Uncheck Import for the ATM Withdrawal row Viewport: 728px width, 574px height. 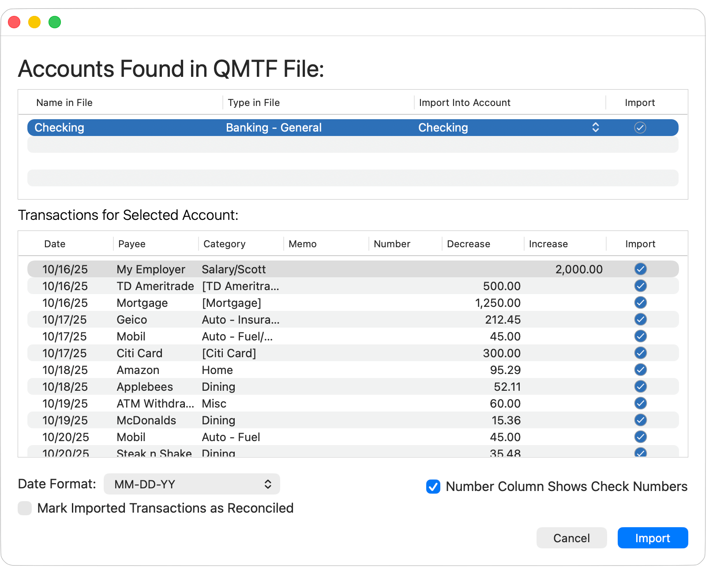tap(640, 403)
